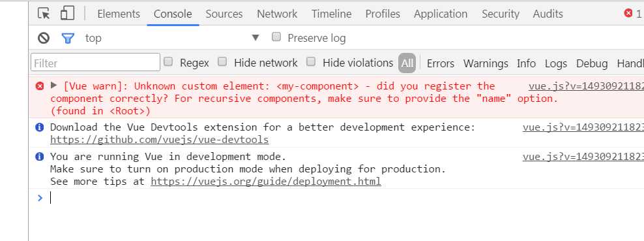The width and height of the screenshot is (644, 241).
Task: Click info icon next to development mode message
Action: (x=39, y=157)
